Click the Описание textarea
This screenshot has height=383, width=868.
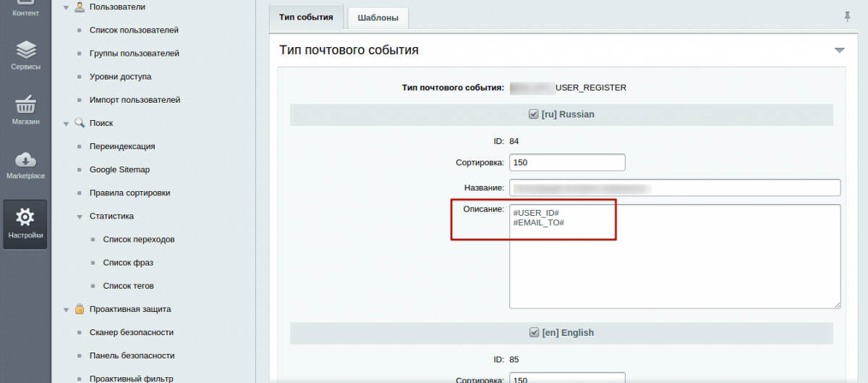(x=675, y=256)
